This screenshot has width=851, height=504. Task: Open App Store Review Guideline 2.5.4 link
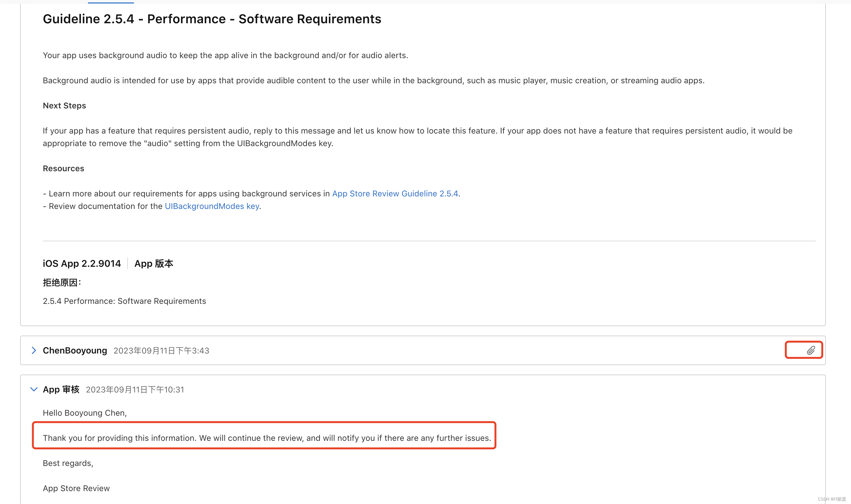pyautogui.click(x=395, y=194)
